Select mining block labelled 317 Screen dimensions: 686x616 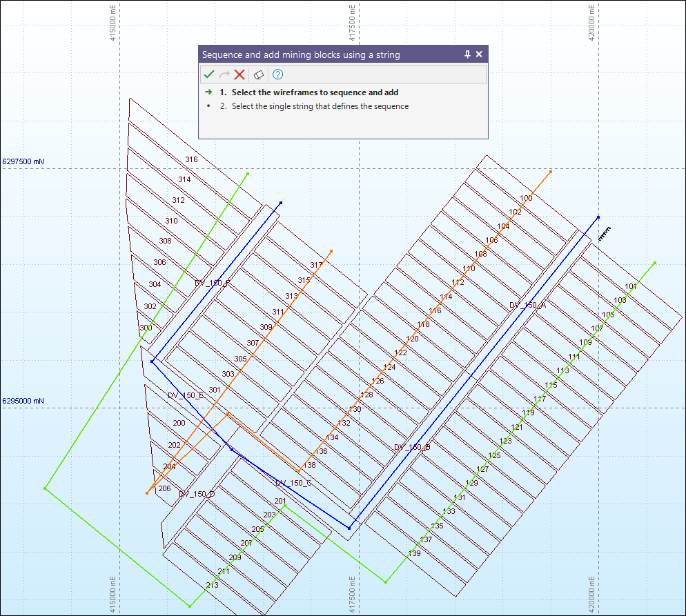click(316, 265)
